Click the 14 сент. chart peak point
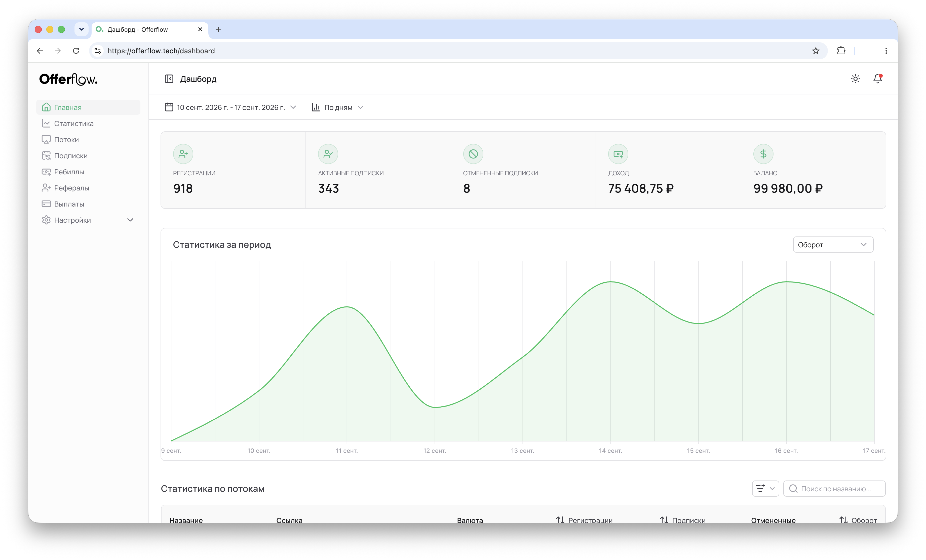Viewport: 926px width, 560px height. tap(611, 282)
